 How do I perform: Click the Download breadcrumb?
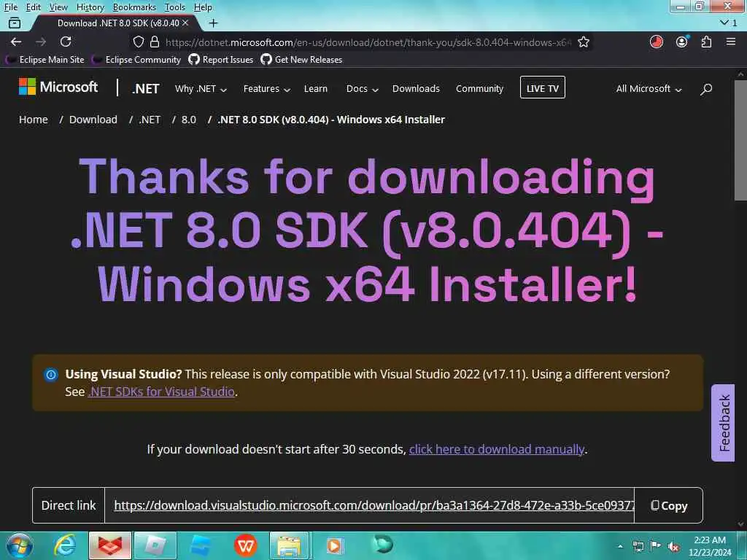93,120
